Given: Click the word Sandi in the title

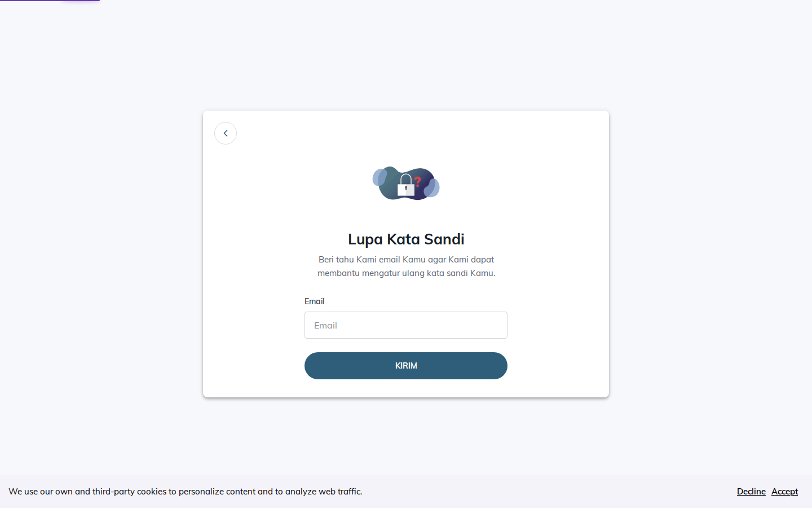Looking at the screenshot, I should coord(444,239).
